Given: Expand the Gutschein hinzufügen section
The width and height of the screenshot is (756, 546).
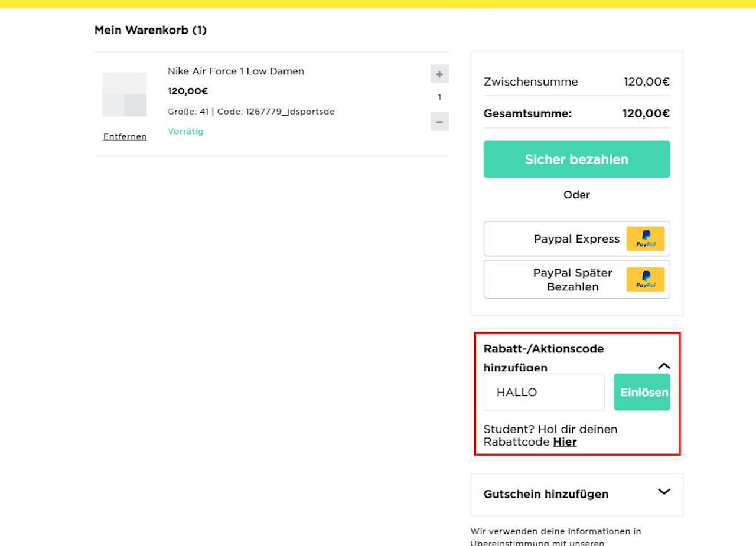Looking at the screenshot, I should (x=664, y=492).
